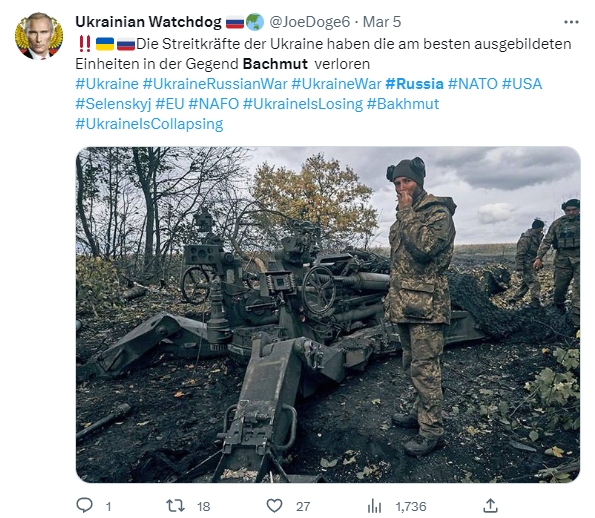This screenshot has height=518, width=595.
Task: Like the tweet with heart icon
Action: point(274,506)
